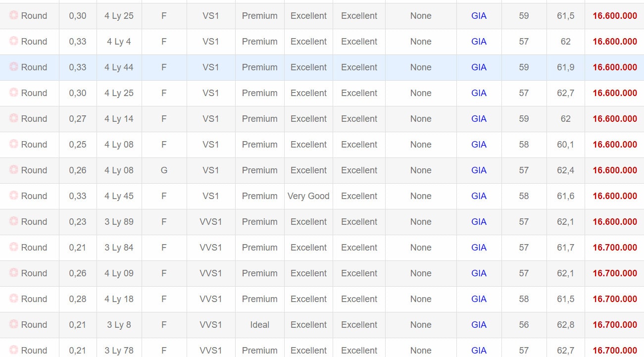Open the GIA link in the highlighted 4 Ly 44 row

click(x=479, y=67)
